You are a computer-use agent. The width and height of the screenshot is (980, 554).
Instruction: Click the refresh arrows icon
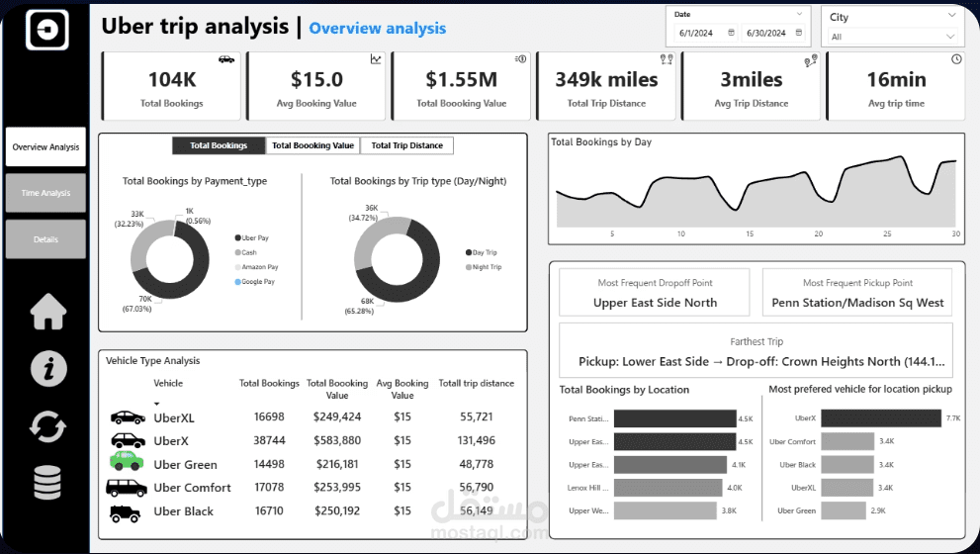click(48, 427)
